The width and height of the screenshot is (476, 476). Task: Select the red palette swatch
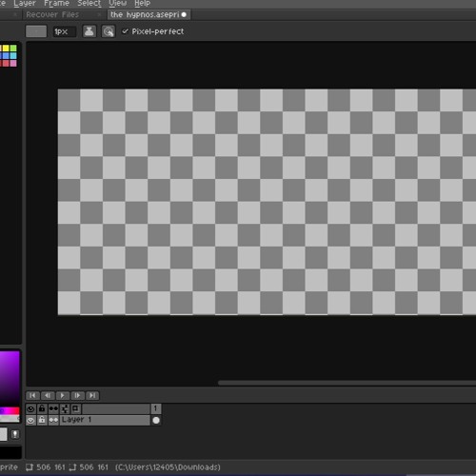pyautogui.click(x=6, y=63)
